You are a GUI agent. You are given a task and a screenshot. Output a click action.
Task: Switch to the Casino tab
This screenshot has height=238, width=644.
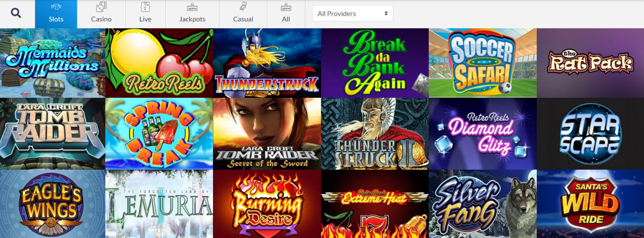101,14
